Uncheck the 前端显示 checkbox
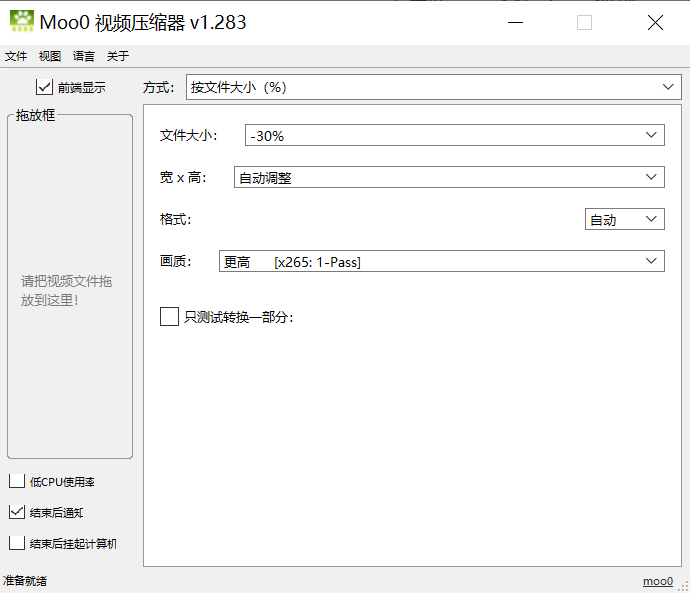 tap(44, 87)
